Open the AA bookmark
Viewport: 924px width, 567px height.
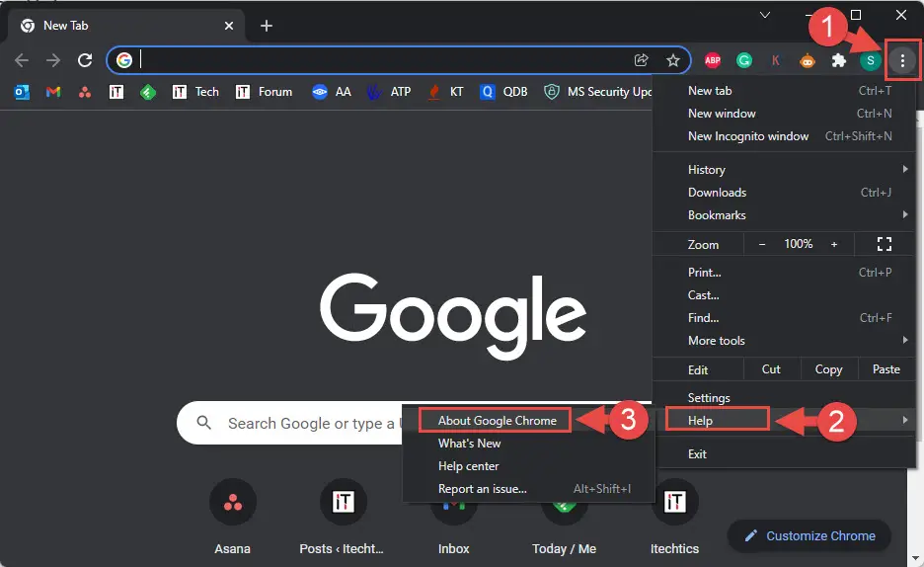point(332,92)
